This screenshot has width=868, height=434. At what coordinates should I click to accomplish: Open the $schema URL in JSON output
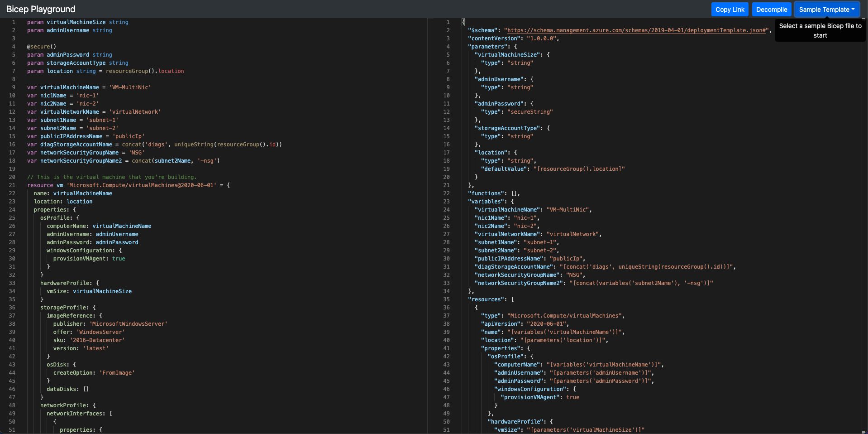pos(636,30)
